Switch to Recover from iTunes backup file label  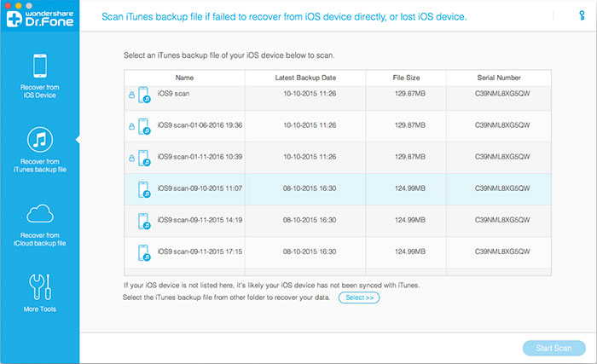40,165
